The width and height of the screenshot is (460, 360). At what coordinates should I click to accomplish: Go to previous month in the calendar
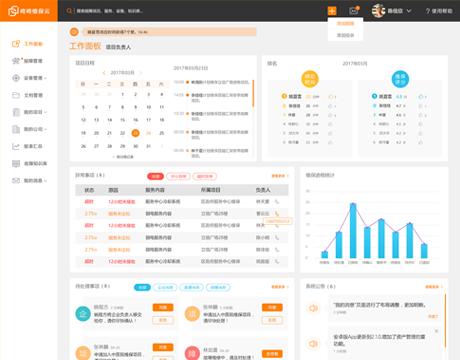point(104,73)
